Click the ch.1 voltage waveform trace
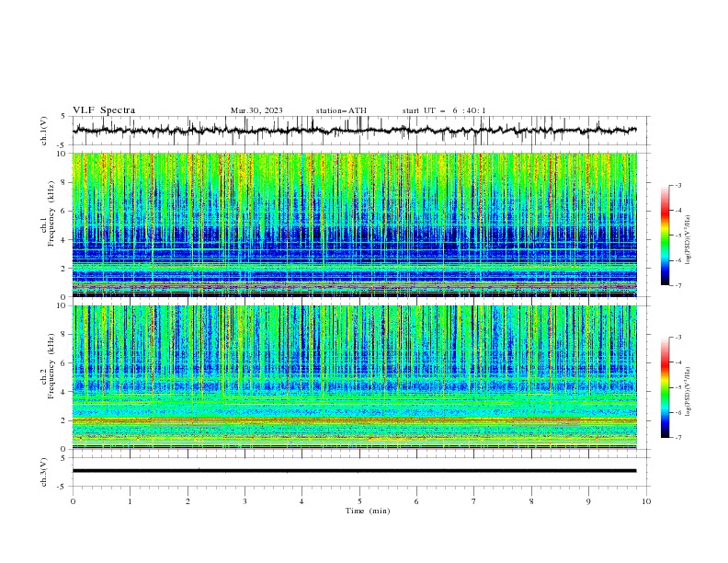The width and height of the screenshot is (728, 563). (x=354, y=131)
